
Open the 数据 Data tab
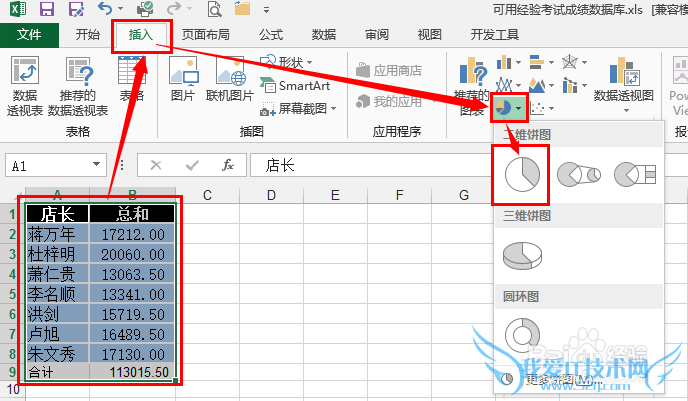[324, 35]
